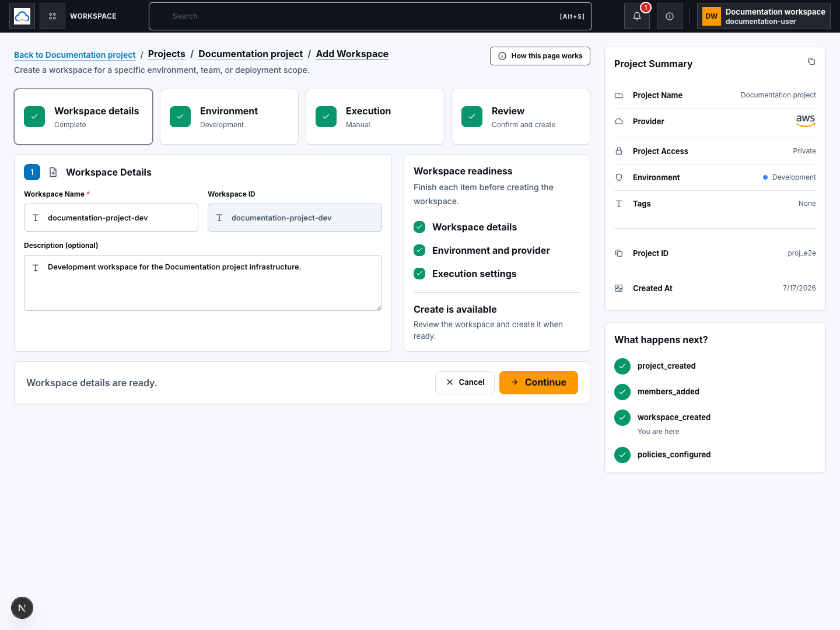This screenshot has width=840, height=630.
Task: Click the orange Continue button
Action: click(538, 383)
